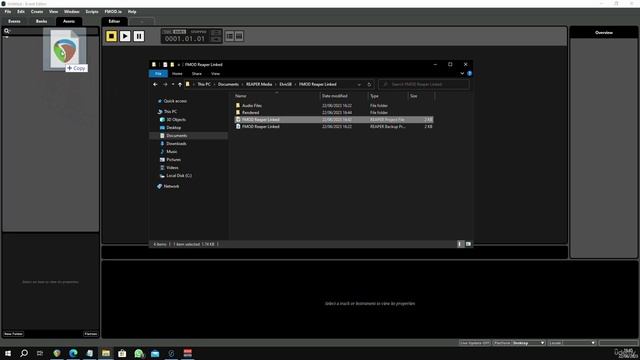This screenshot has height=360, width=640.
Task: Switch Explorer to Large icons view icon
Action: point(468,244)
